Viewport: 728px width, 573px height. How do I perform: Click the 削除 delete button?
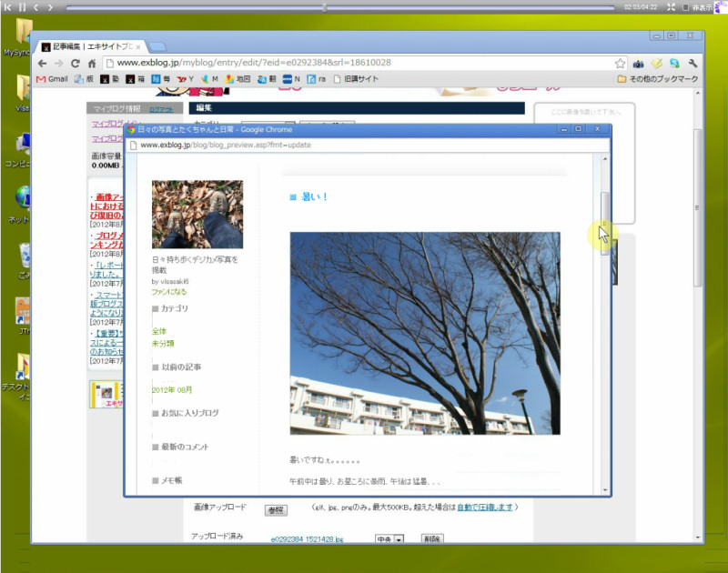point(432,539)
